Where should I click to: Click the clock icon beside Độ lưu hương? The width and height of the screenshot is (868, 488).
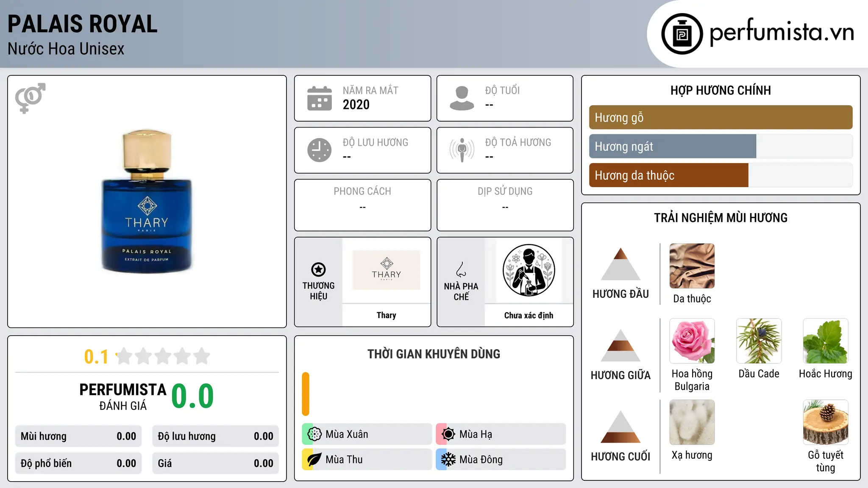(x=320, y=150)
